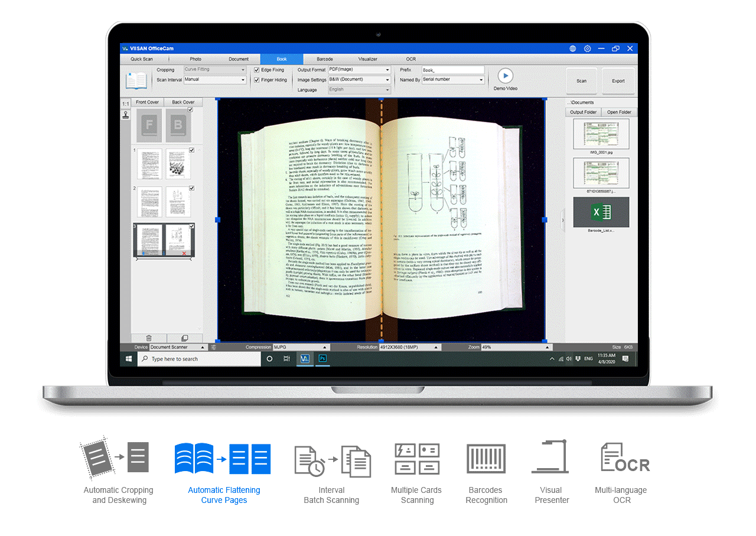Open the Output Format PDF(Image) dropdown

360,70
